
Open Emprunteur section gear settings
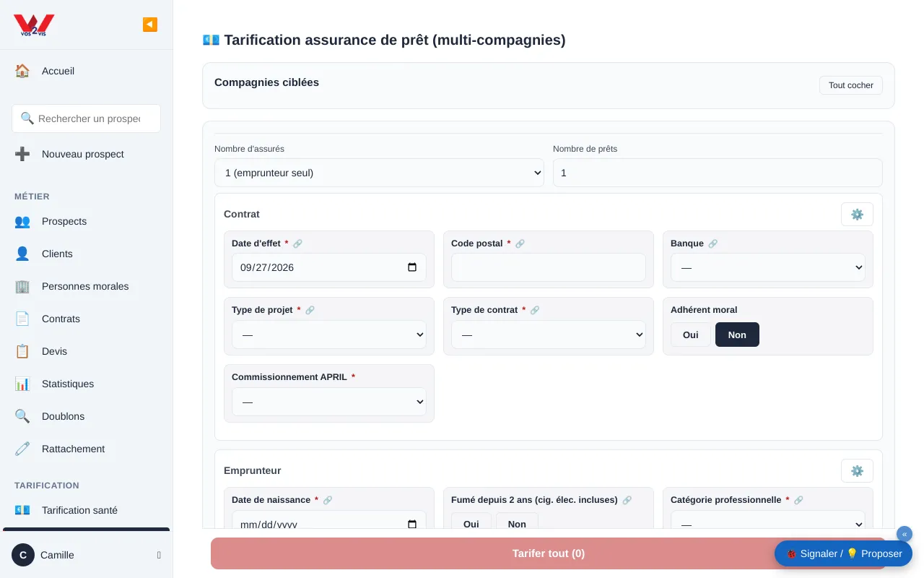pos(857,471)
